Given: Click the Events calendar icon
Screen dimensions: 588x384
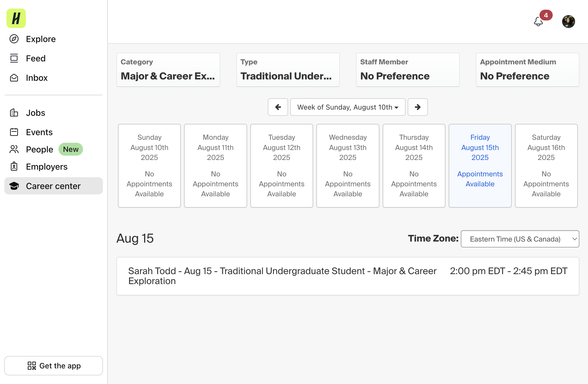Looking at the screenshot, I should click(14, 132).
